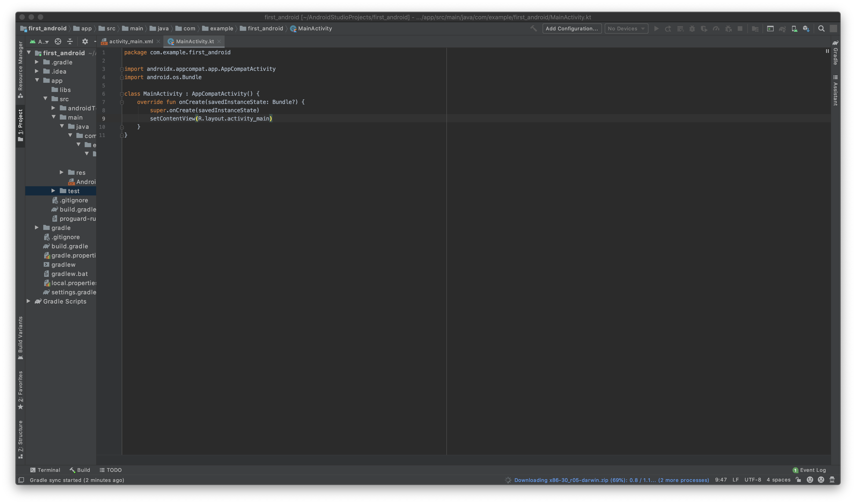This screenshot has width=856, height=504.
Task: Open the AVD Manager phone icon
Action: (x=794, y=29)
